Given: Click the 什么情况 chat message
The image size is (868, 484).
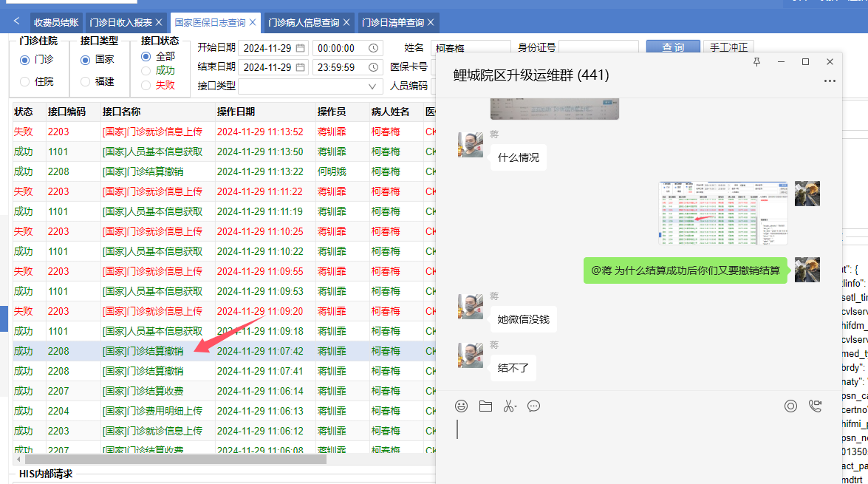Looking at the screenshot, I should (518, 158).
